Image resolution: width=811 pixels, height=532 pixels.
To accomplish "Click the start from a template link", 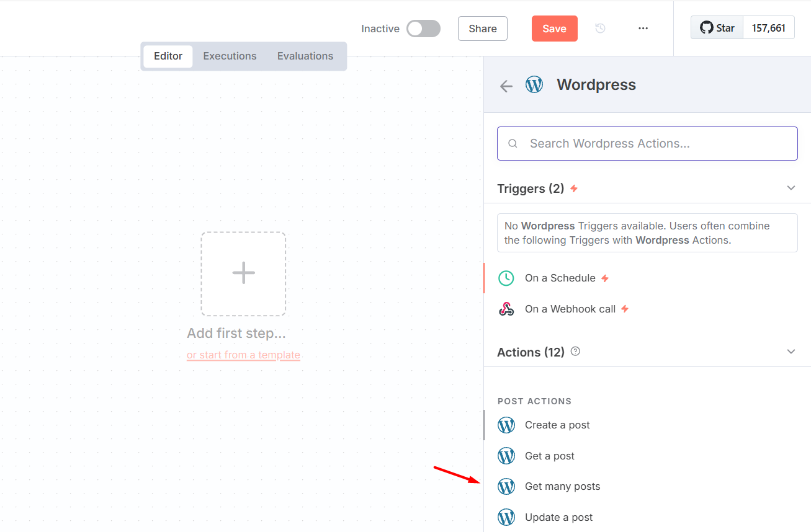I will [x=243, y=355].
